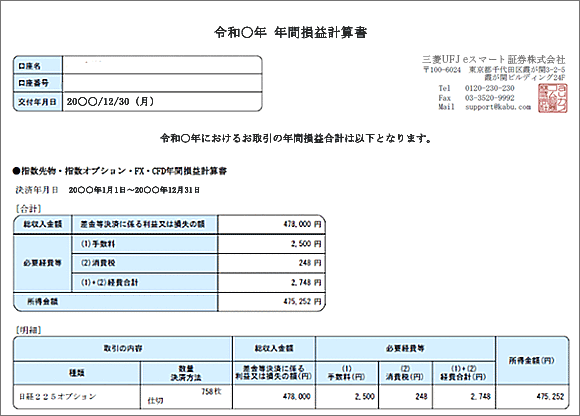Click the Fax number 03-3520-9992
The height and width of the screenshot is (416, 580).
click(x=489, y=98)
